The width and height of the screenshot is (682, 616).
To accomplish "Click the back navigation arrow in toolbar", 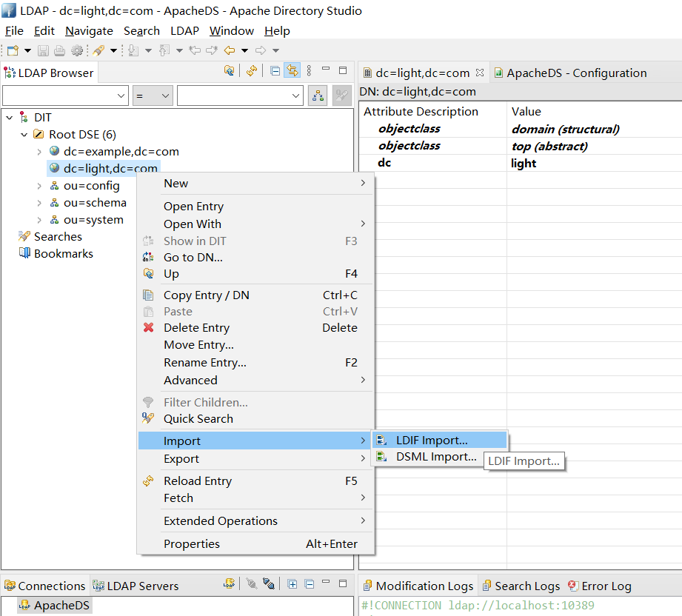I will click(x=230, y=50).
